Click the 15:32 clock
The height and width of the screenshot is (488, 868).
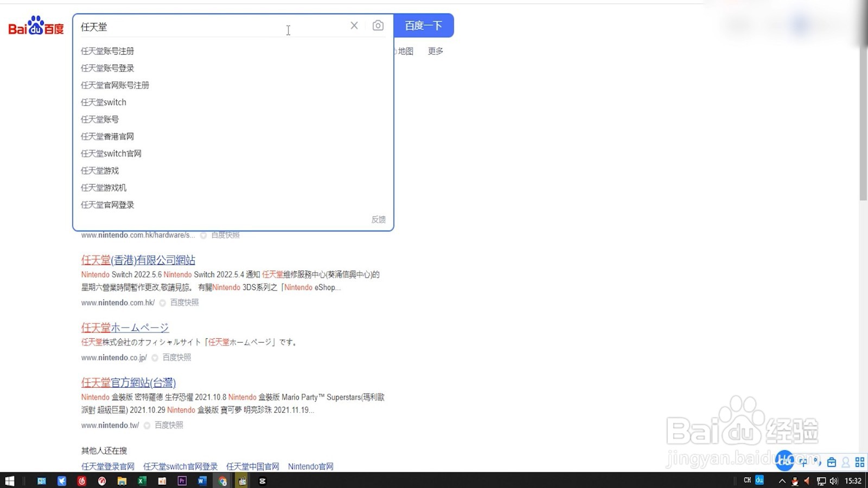tap(853, 481)
